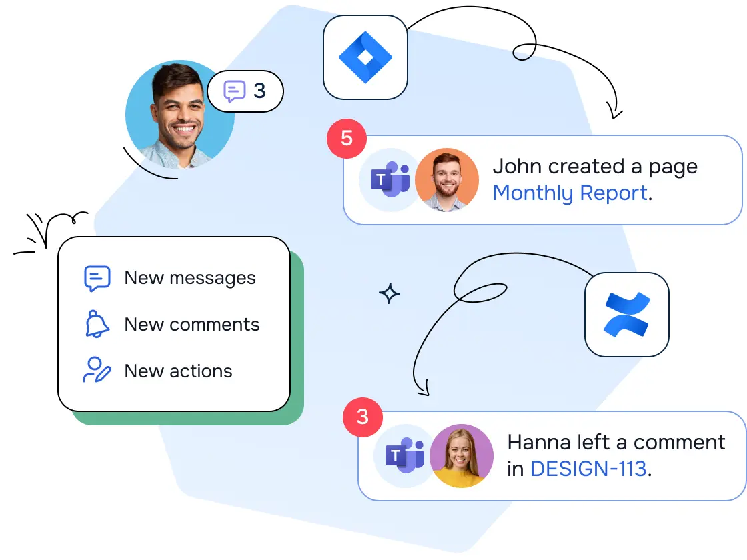Click the speech bubble icon beside New messages
The image size is (747, 560).
(x=97, y=277)
